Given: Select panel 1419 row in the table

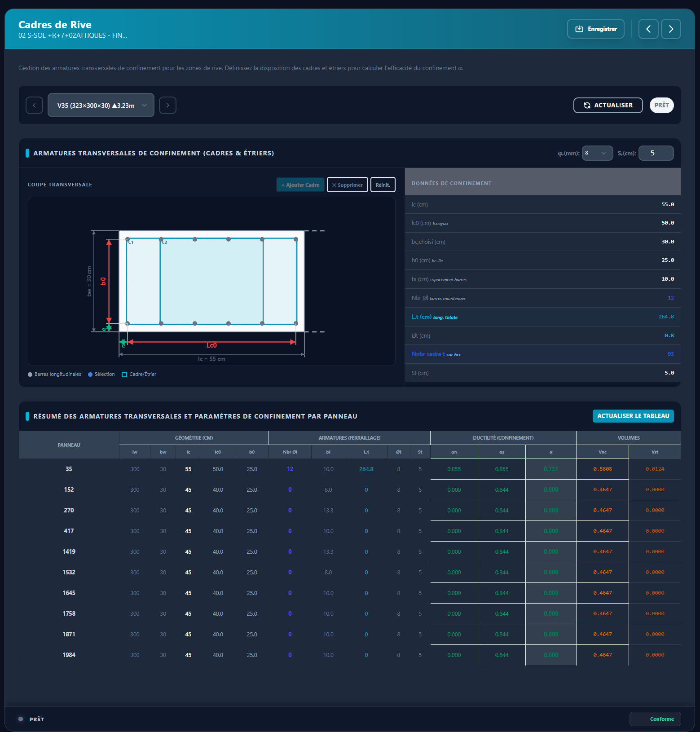Looking at the screenshot, I should [349, 551].
